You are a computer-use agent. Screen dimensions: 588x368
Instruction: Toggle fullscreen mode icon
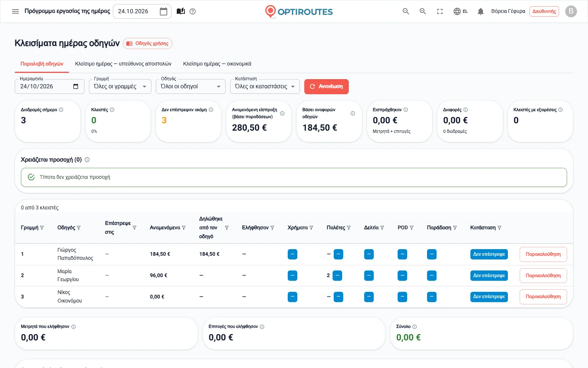point(440,11)
